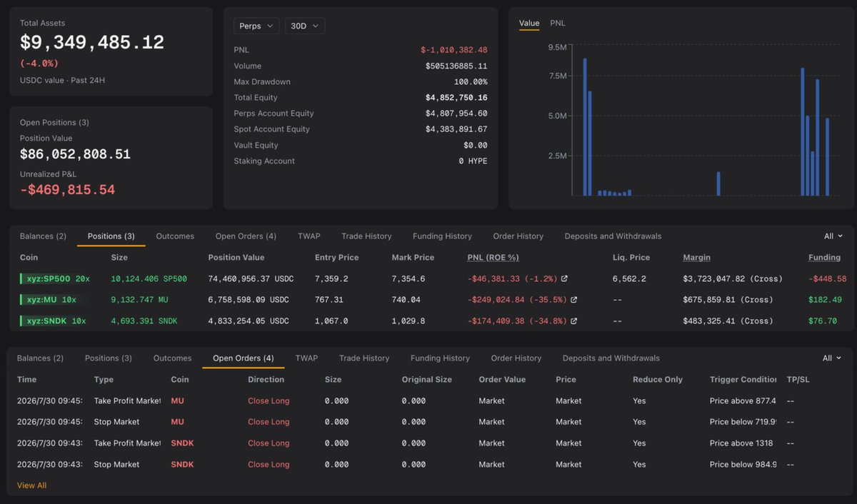Open Deposits and Withdrawals tab in upper panel

613,236
